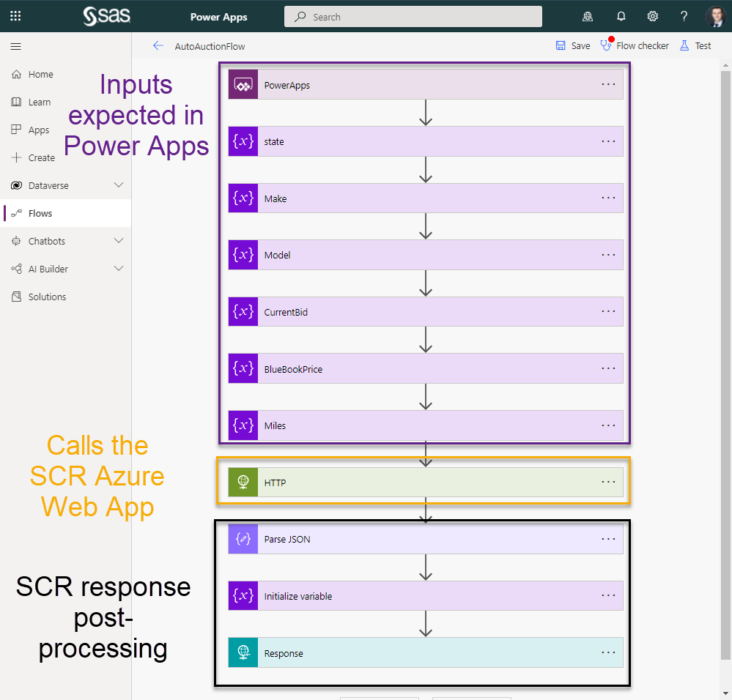Open the user profile avatar
The image size is (732, 700).
[x=716, y=17]
